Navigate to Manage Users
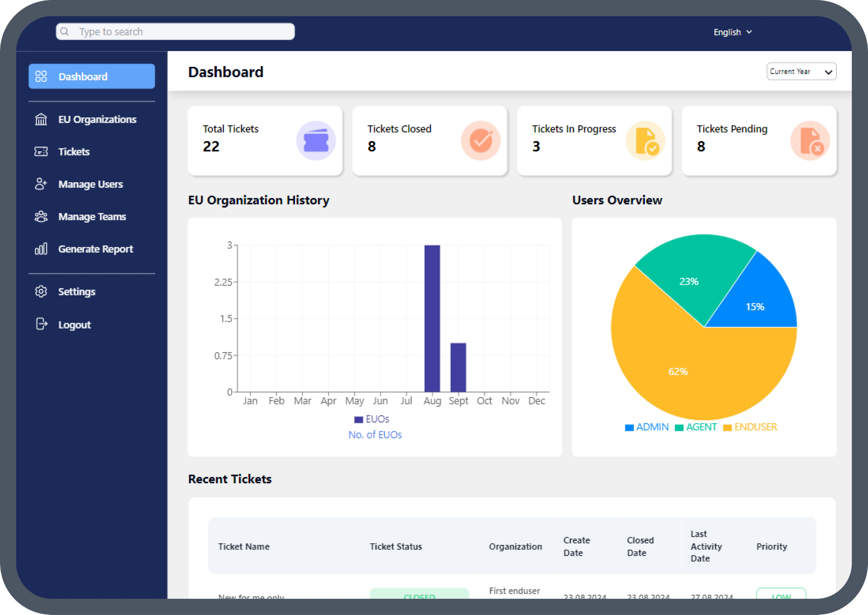The height and width of the screenshot is (615, 868). [x=92, y=184]
